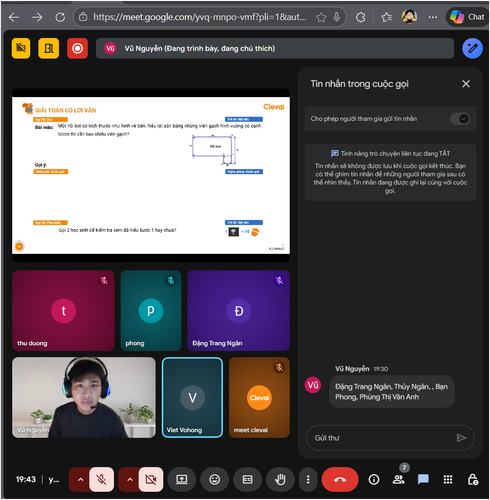490x500 pixels.
Task: Click message from Vũ Nguyễn at 19:30
Action: 392,392
